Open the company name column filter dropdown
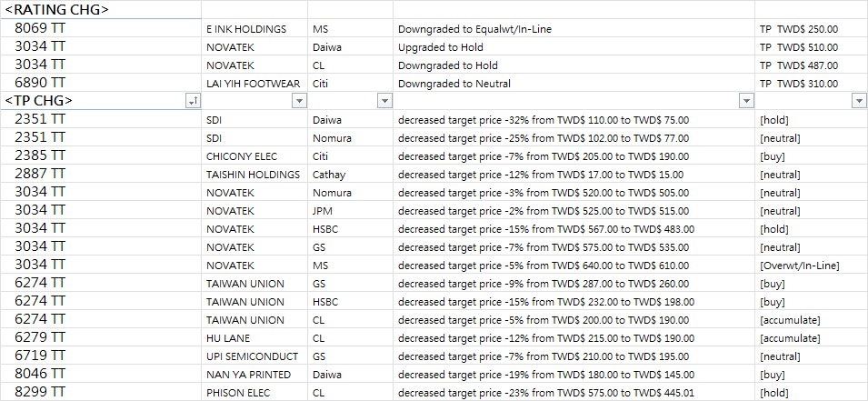 click(x=299, y=101)
